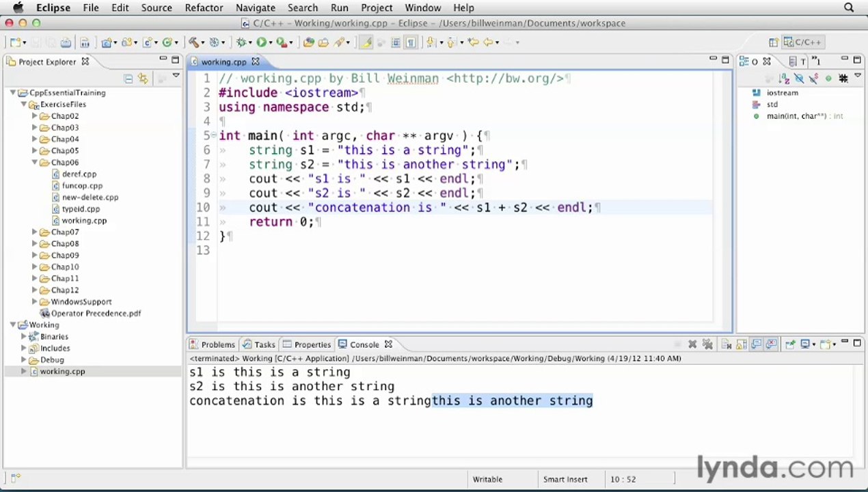Minimize the editor area
Image resolution: width=868 pixels, height=492 pixels.
[x=714, y=59]
